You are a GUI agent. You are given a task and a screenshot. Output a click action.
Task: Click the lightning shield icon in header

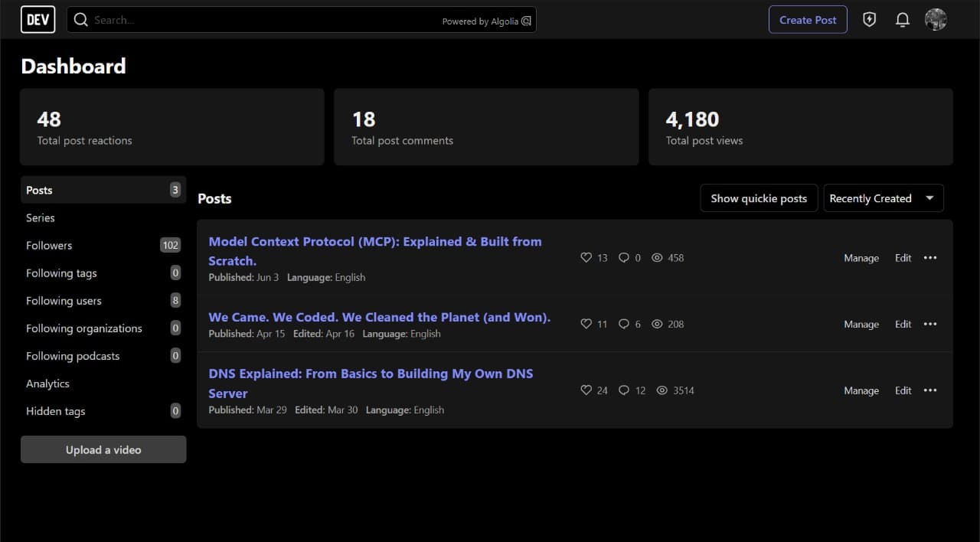869,20
